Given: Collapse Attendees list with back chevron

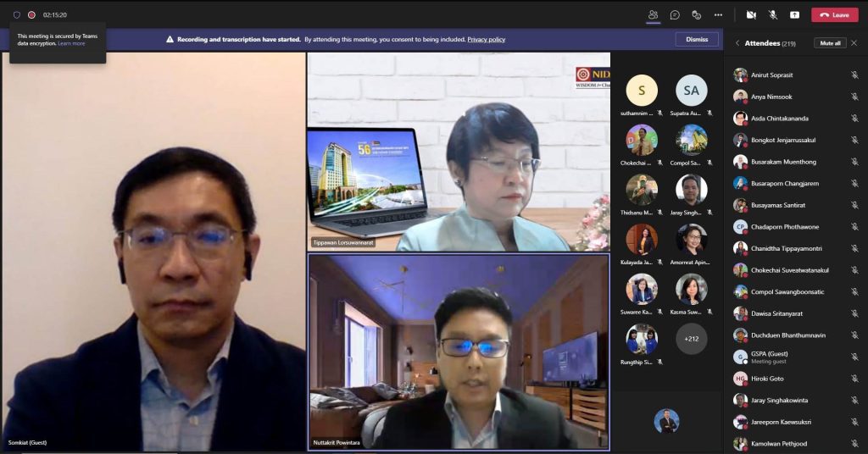Looking at the screenshot, I should point(737,43).
